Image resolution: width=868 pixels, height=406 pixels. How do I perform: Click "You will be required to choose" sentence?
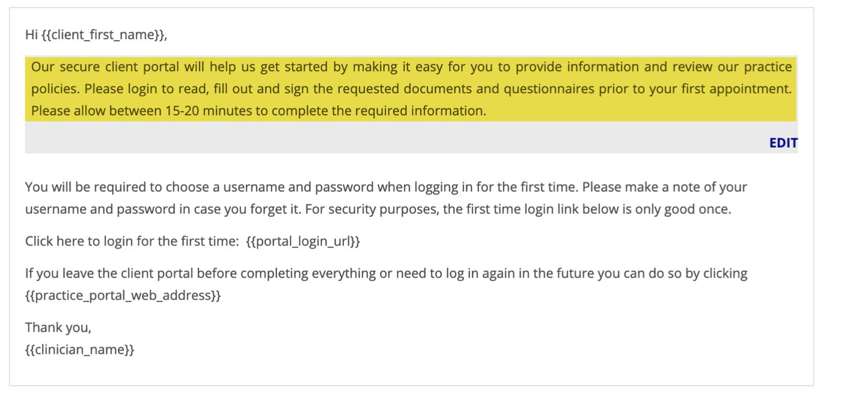tap(302, 187)
